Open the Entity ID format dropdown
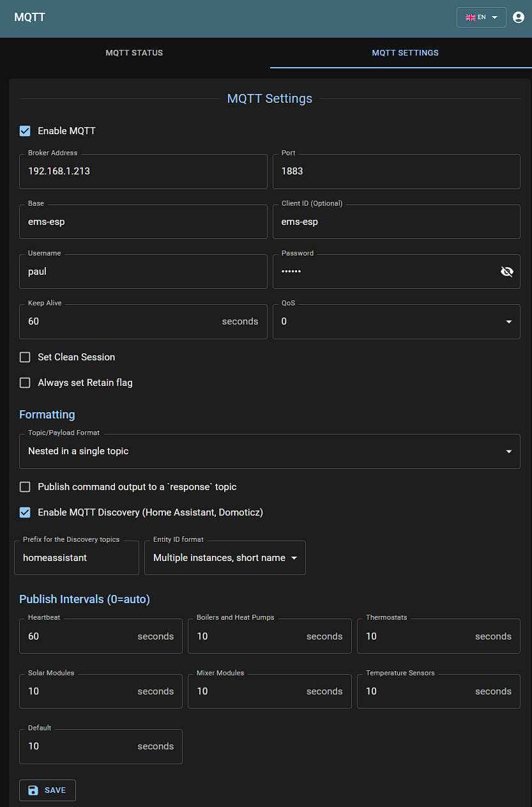532x807 pixels. [x=225, y=558]
